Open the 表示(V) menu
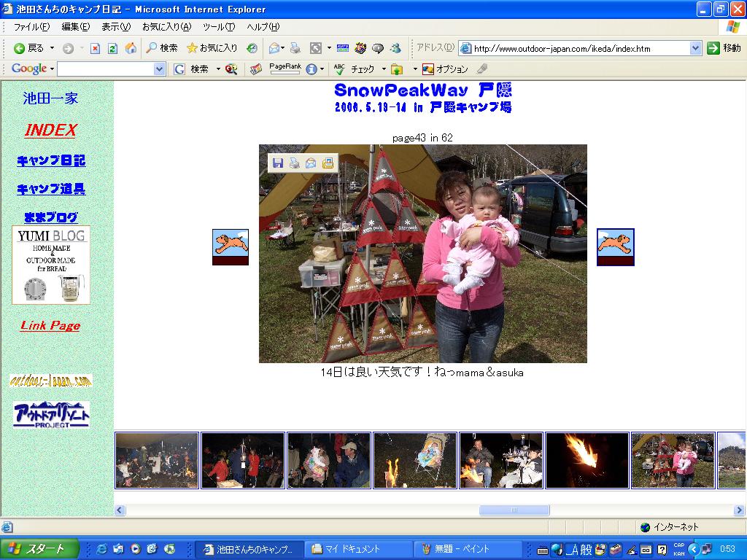 coord(116,27)
